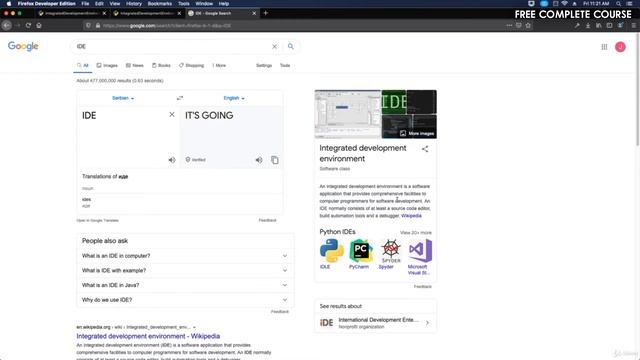Open the Wikipedia result URL dropdown arrow
The height and width of the screenshot is (360, 640).
point(194,327)
